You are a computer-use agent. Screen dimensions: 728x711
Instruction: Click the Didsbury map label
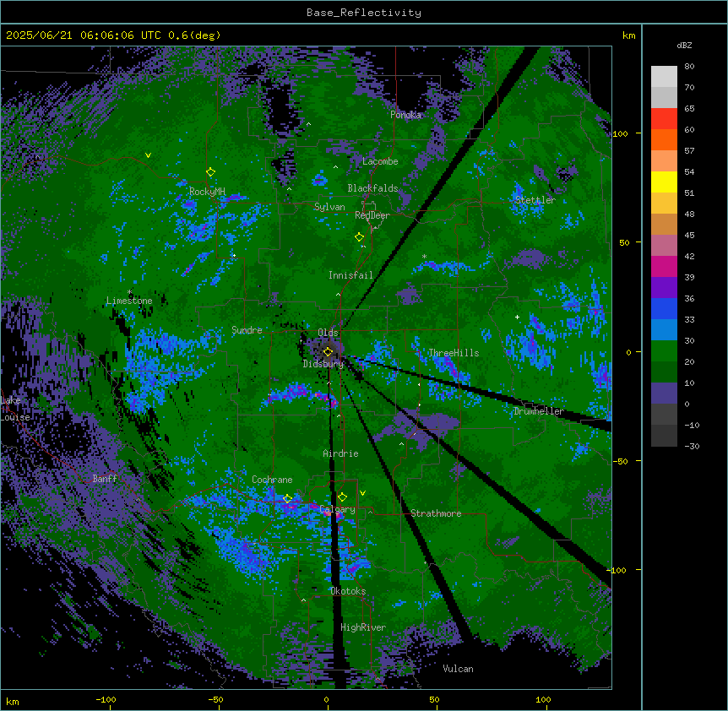point(323,364)
